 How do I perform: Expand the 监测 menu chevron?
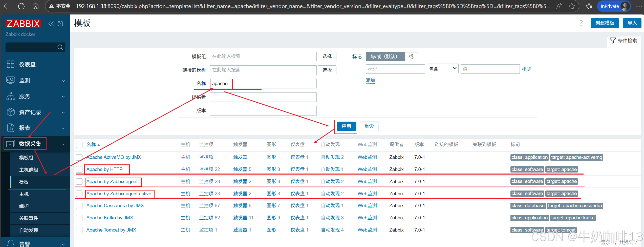click(x=63, y=81)
